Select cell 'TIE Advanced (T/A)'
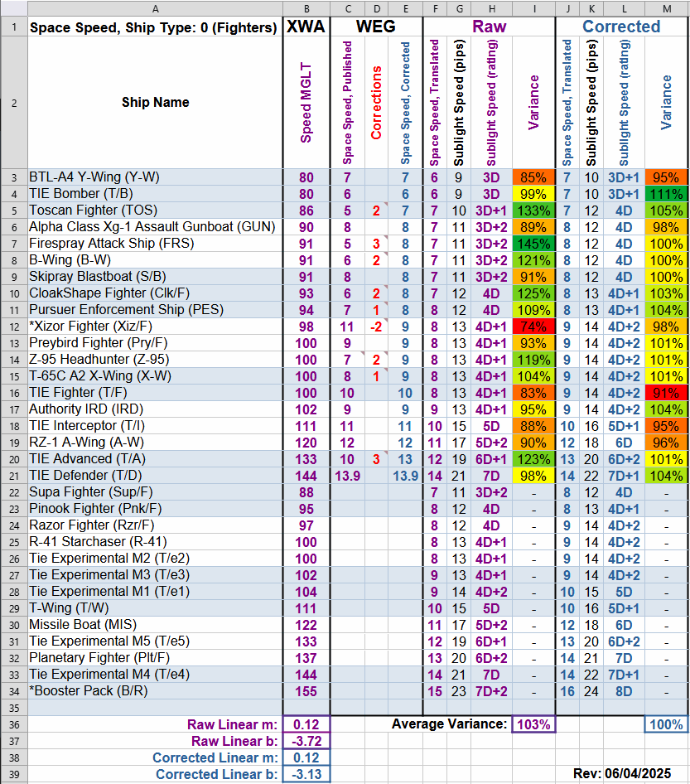The image size is (690, 784). 156,459
